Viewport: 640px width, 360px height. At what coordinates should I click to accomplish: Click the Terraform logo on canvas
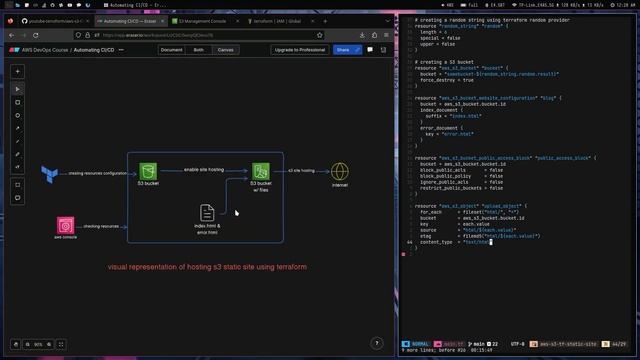coord(49,174)
